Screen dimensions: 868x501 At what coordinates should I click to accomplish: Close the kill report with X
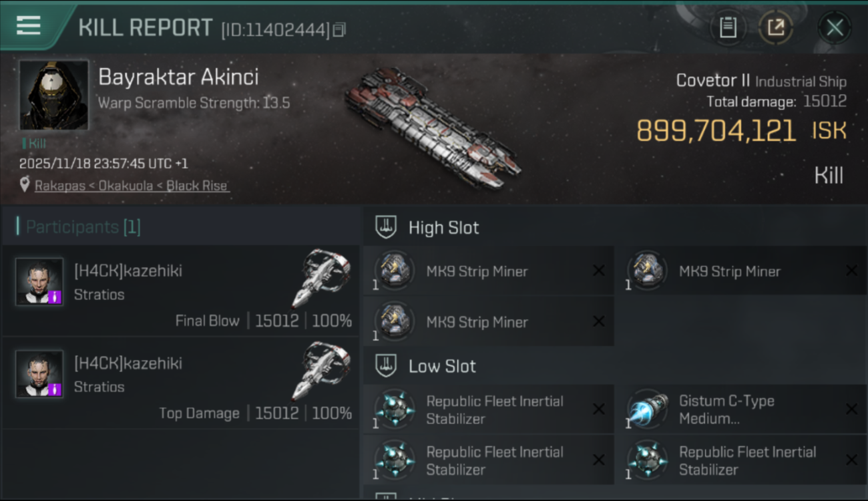(834, 27)
